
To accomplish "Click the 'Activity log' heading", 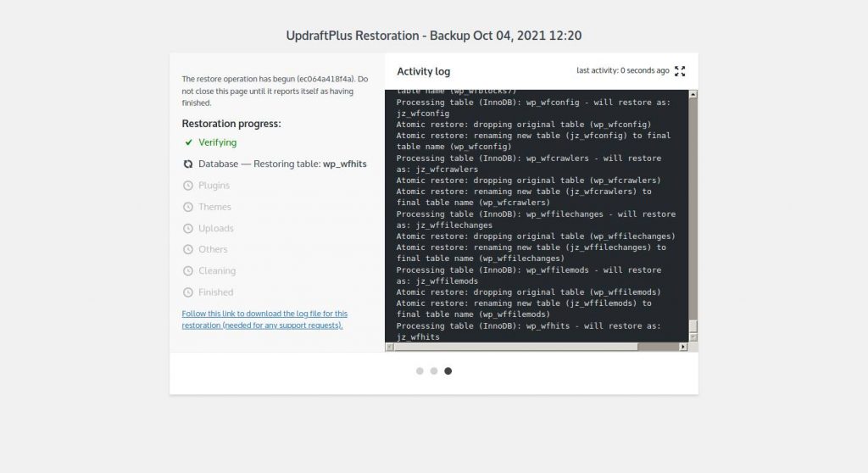I will pos(424,71).
